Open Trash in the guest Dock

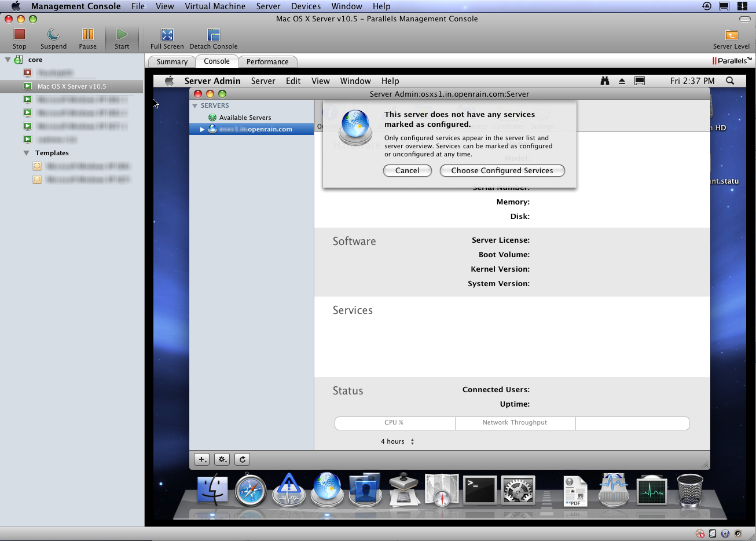tap(689, 490)
